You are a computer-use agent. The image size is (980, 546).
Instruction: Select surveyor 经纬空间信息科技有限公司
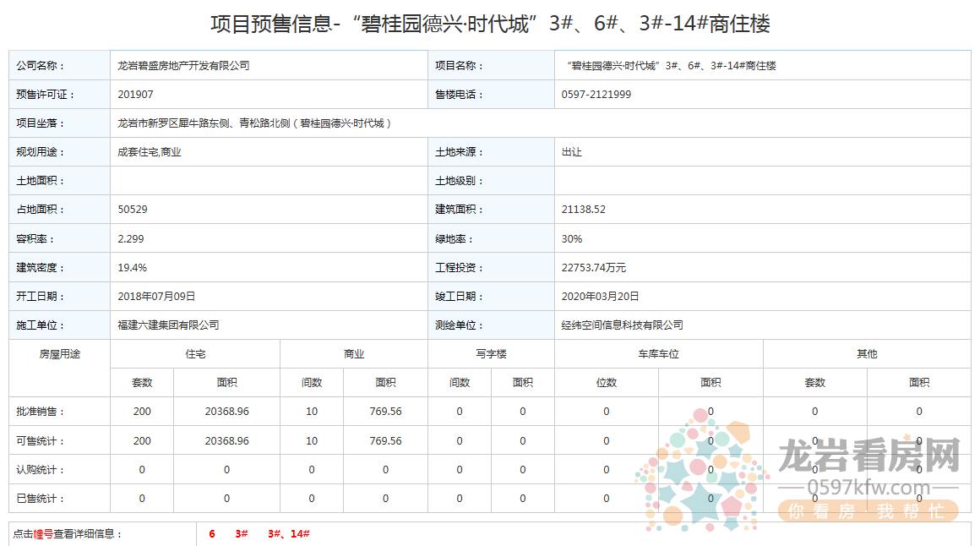click(x=623, y=325)
